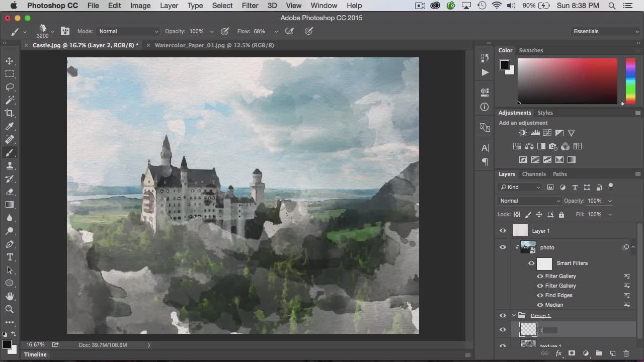Select the Rectangular Marquee tool
Image resolution: width=644 pixels, height=362 pixels.
[x=10, y=74]
